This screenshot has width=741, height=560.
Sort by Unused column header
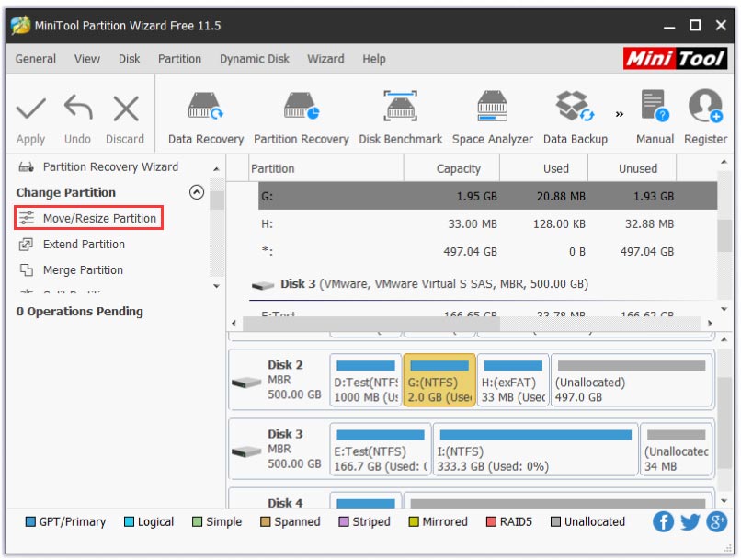pos(633,168)
